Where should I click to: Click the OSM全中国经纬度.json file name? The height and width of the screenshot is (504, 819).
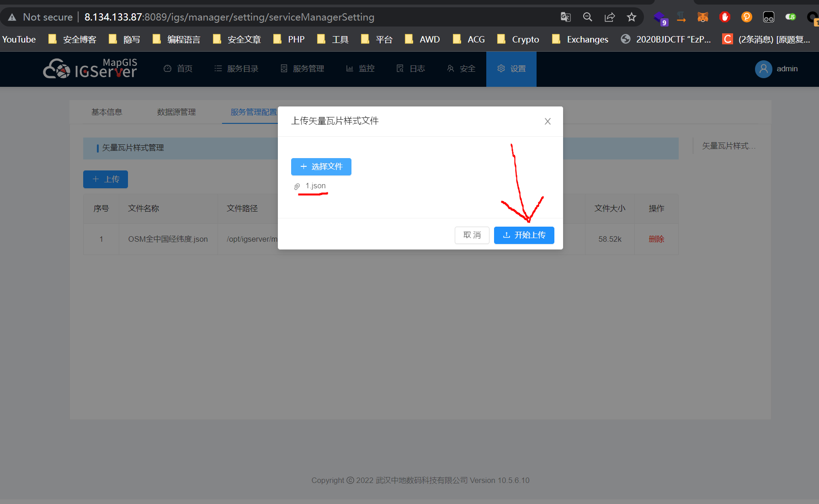point(168,239)
